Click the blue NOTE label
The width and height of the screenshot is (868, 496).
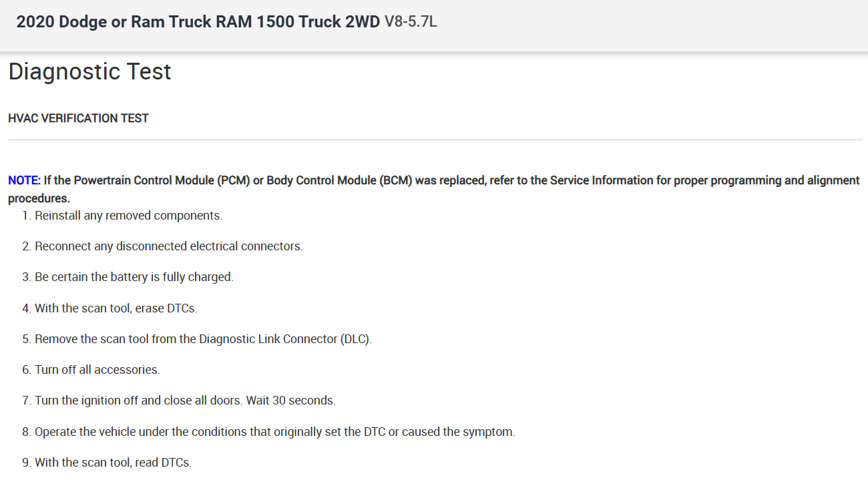coord(24,180)
